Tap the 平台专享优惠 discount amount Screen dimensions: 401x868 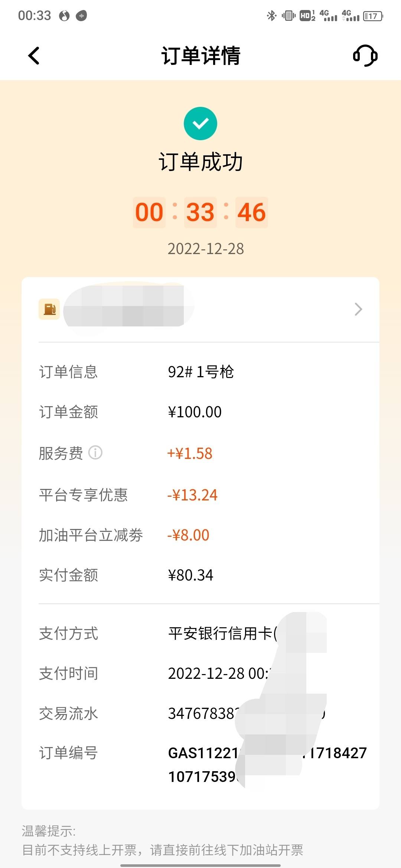(x=192, y=495)
